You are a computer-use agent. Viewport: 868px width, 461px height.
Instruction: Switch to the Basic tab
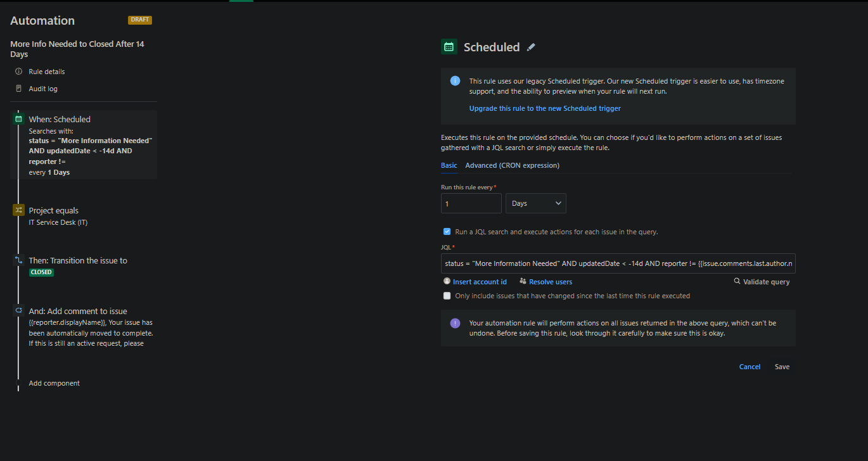[x=449, y=165]
